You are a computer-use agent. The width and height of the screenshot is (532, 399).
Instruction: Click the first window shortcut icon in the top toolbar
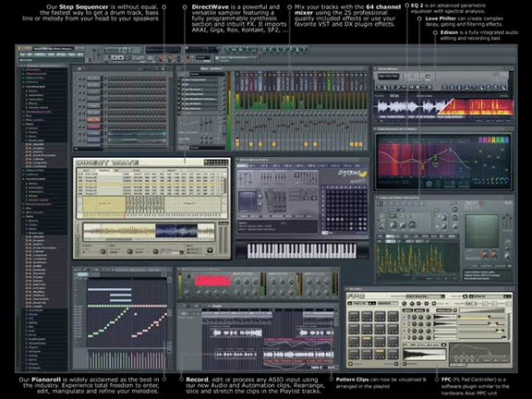click(227, 50)
